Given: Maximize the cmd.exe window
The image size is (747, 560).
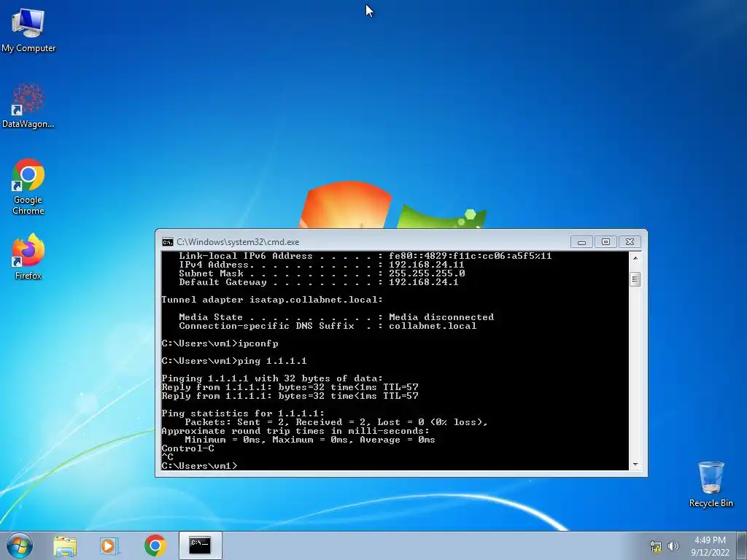Looking at the screenshot, I should [605, 242].
